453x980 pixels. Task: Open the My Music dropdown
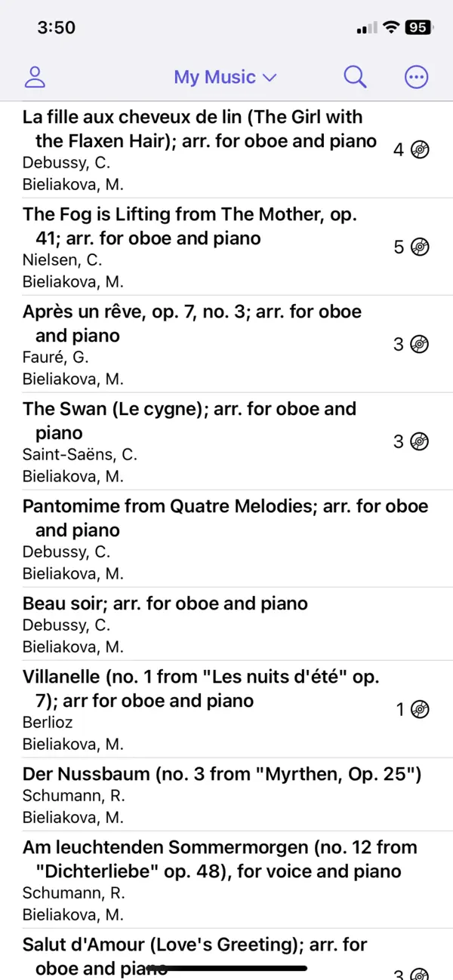pos(225,76)
